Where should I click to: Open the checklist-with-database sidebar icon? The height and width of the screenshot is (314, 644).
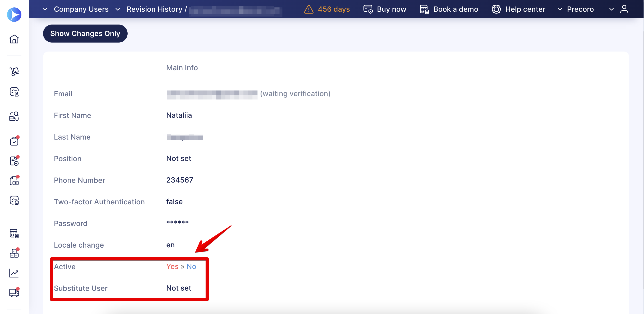pos(14,200)
